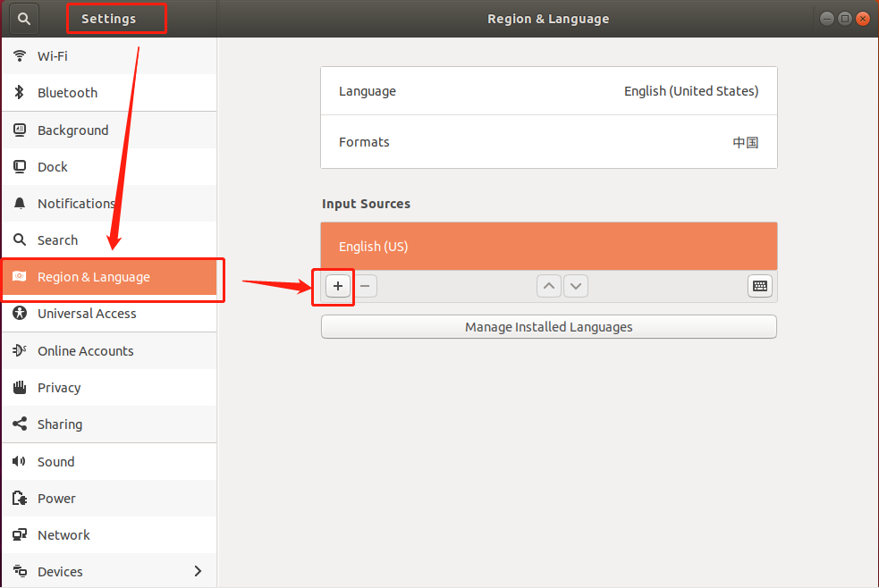Click the Region & Language flag icon
879x588 pixels.
[20, 277]
